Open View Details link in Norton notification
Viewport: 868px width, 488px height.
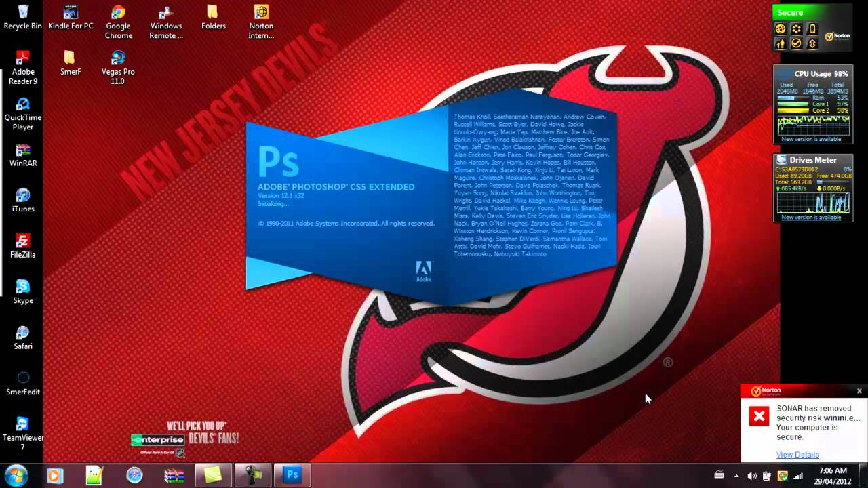click(x=797, y=455)
